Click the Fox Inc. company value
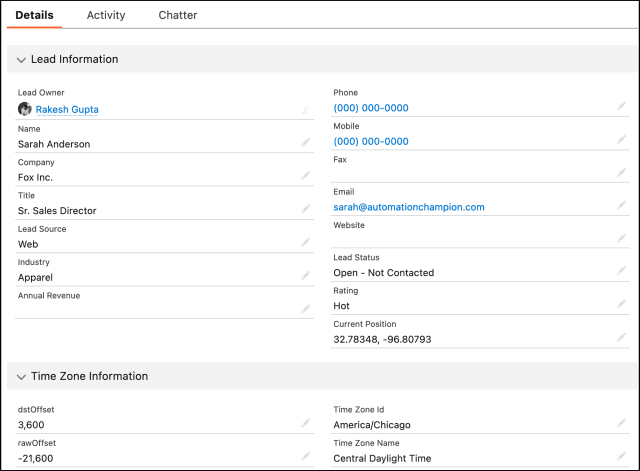640x471 pixels. coord(35,177)
